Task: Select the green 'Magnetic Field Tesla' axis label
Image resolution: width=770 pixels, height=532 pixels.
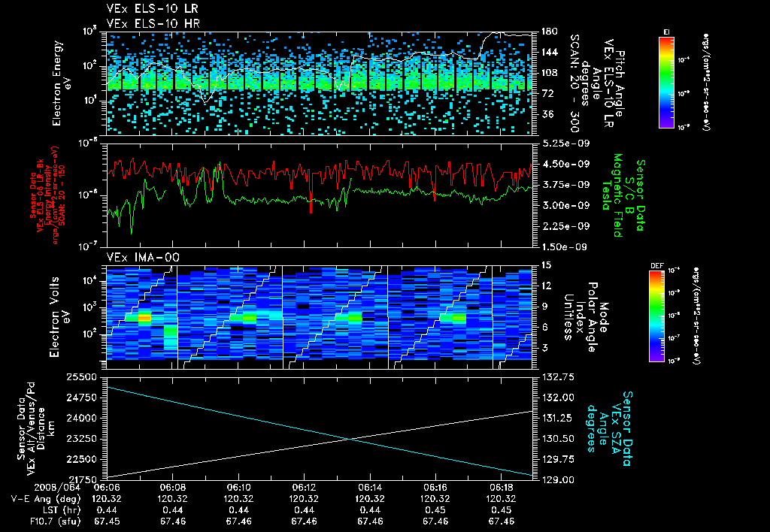Action: pyautogui.click(x=613, y=195)
